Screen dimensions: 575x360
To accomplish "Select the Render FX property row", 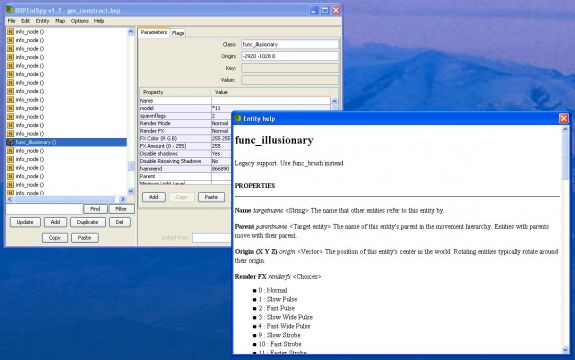I will pyautogui.click(x=185, y=131).
